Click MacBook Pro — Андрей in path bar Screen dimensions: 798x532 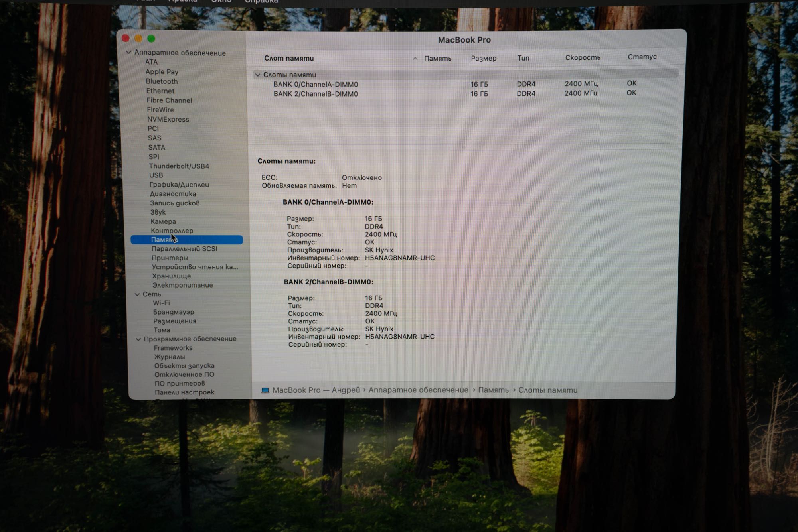pos(316,390)
